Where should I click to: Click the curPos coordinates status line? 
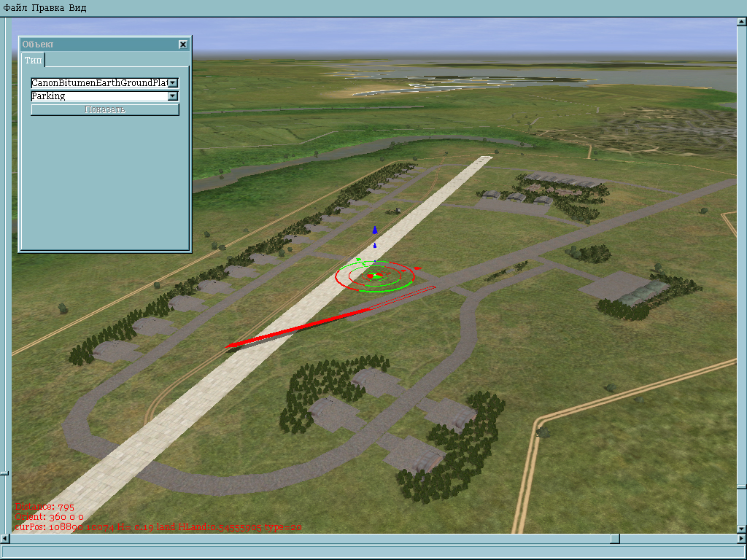(x=158, y=527)
